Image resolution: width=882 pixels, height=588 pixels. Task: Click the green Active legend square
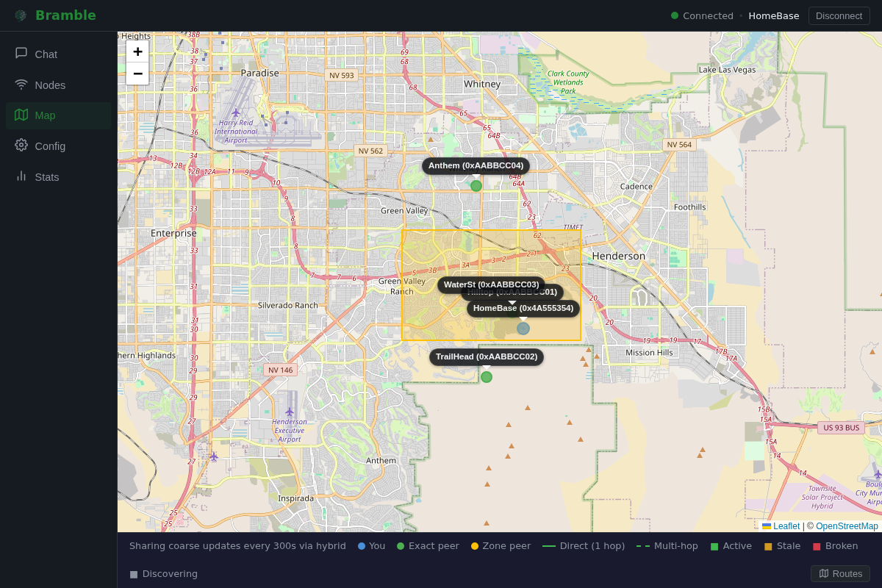point(714,546)
